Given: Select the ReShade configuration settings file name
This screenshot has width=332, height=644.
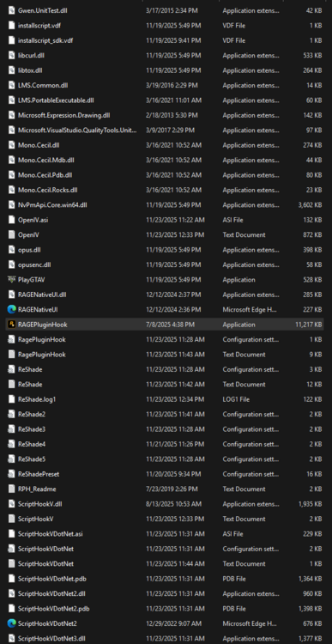Looking at the screenshot, I should [30, 369].
